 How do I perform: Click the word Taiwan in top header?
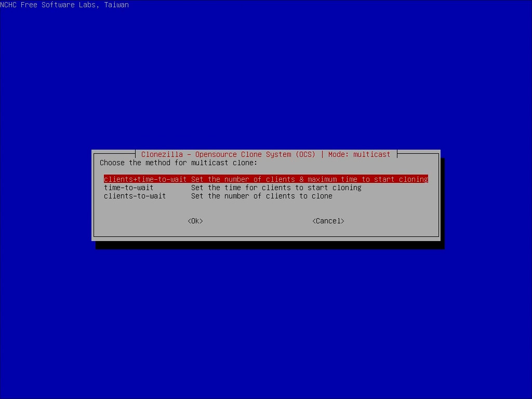(116, 5)
